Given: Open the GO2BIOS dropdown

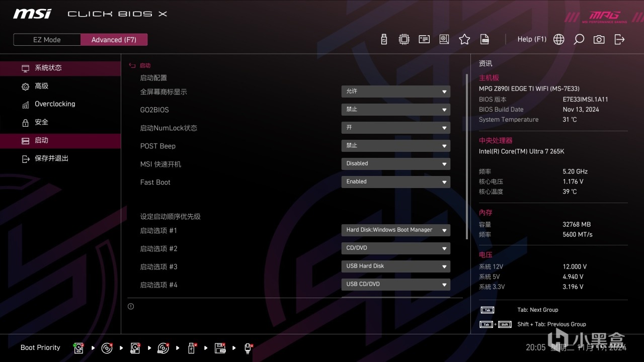Looking at the screenshot, I should click(395, 110).
